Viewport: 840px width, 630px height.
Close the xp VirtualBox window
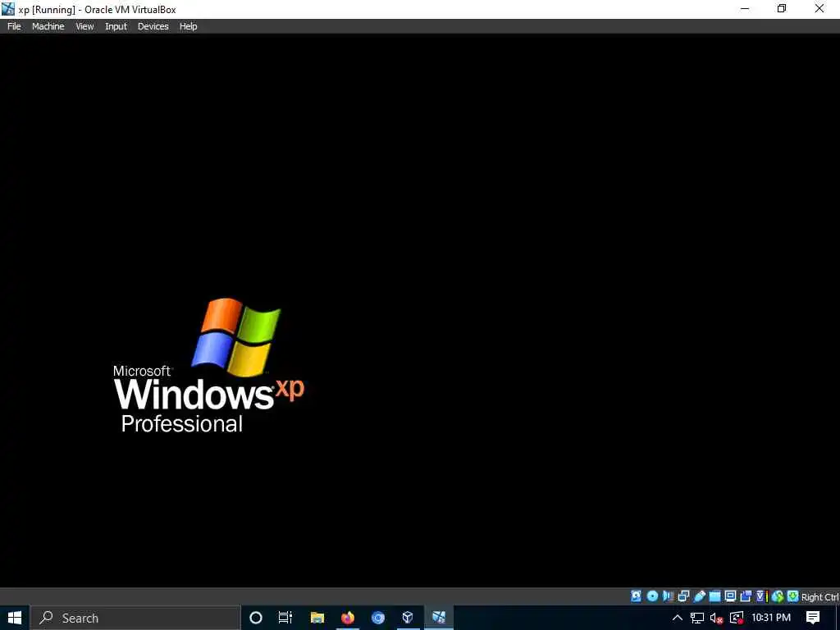[x=819, y=8]
